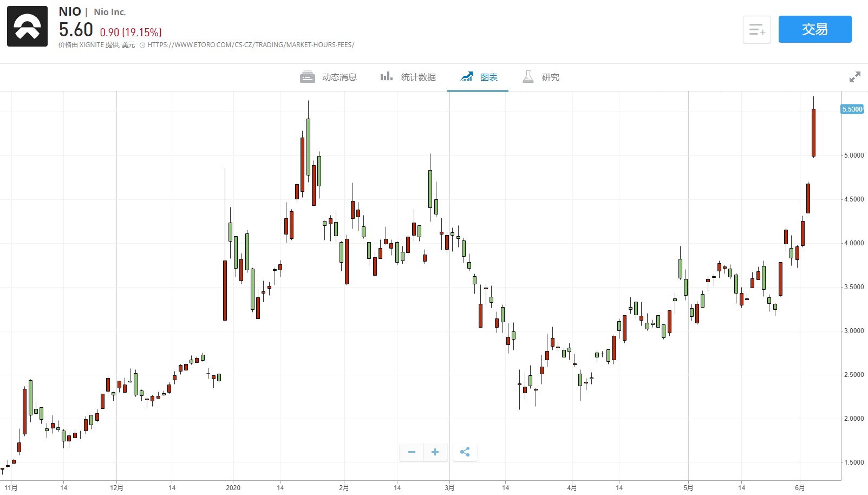The height and width of the screenshot is (495, 868).
Task: Share the chart
Action: point(465,452)
